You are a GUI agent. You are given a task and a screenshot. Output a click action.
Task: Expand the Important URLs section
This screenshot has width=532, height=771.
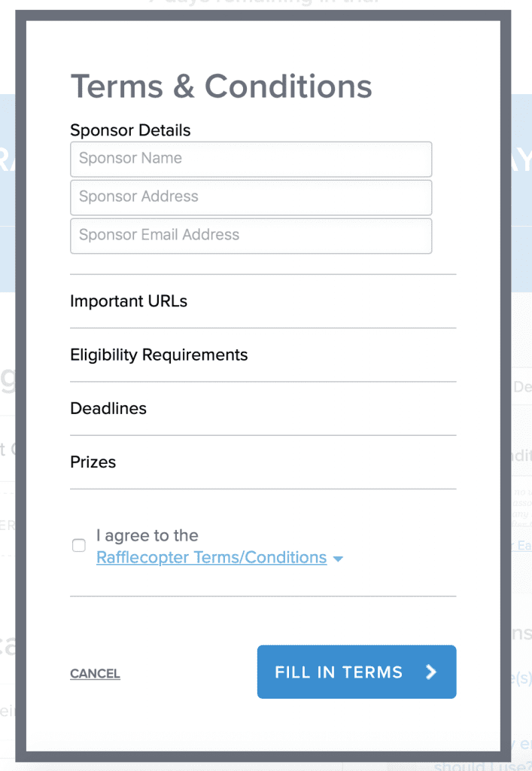(x=129, y=301)
